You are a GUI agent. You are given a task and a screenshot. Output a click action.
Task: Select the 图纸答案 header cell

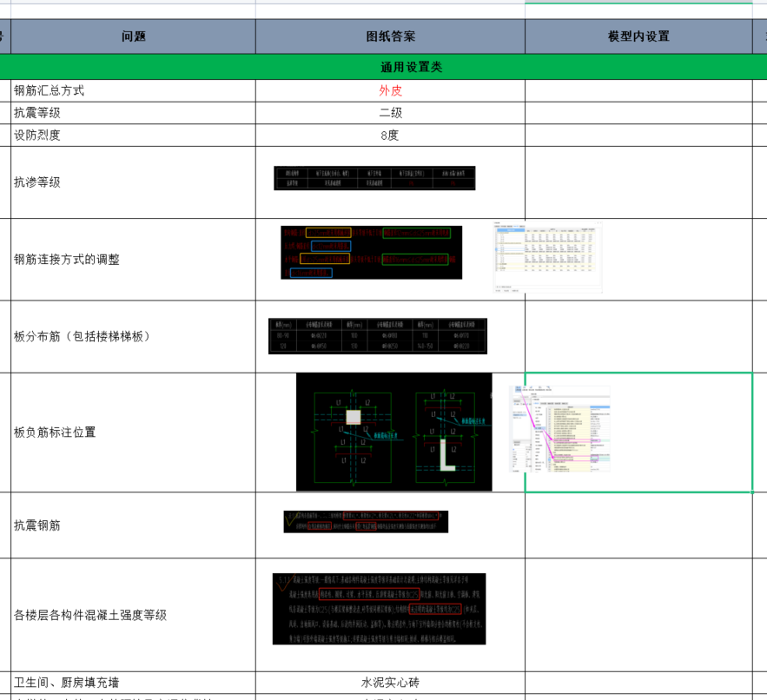pyautogui.click(x=390, y=36)
